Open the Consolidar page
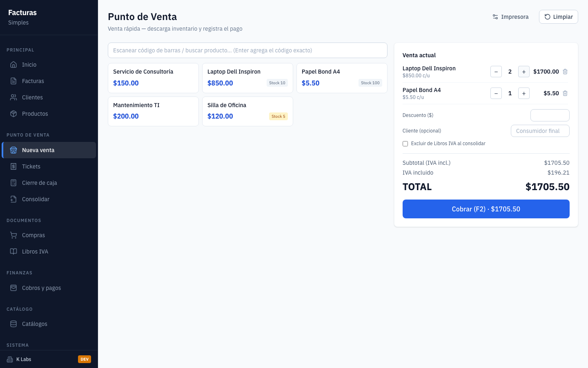The image size is (588, 368). click(49, 199)
